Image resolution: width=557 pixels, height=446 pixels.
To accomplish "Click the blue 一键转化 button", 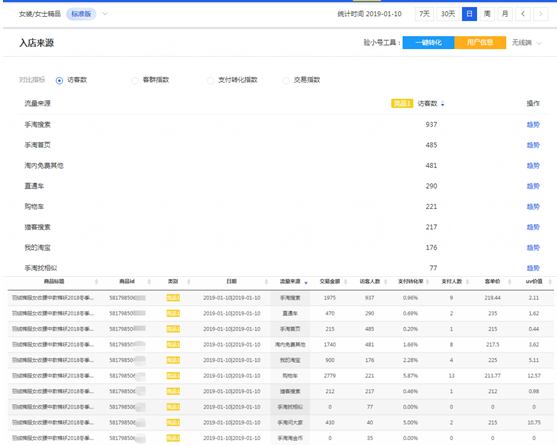I will pos(428,43).
